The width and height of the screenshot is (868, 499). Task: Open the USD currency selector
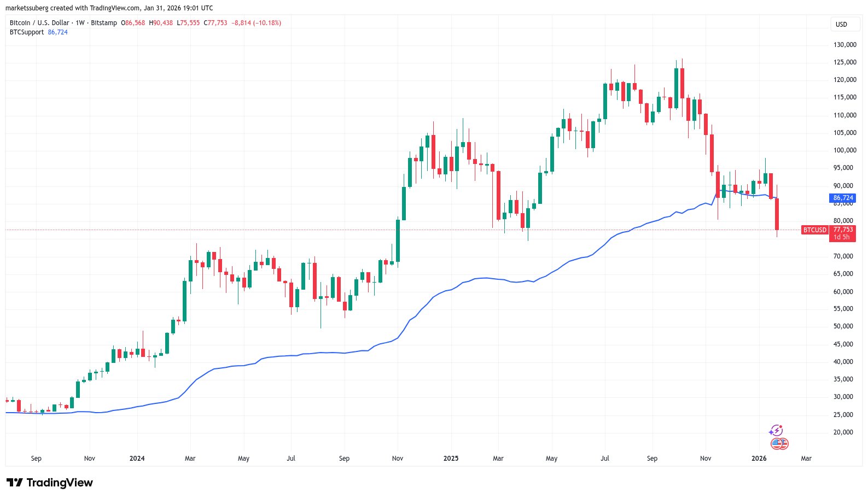click(841, 25)
